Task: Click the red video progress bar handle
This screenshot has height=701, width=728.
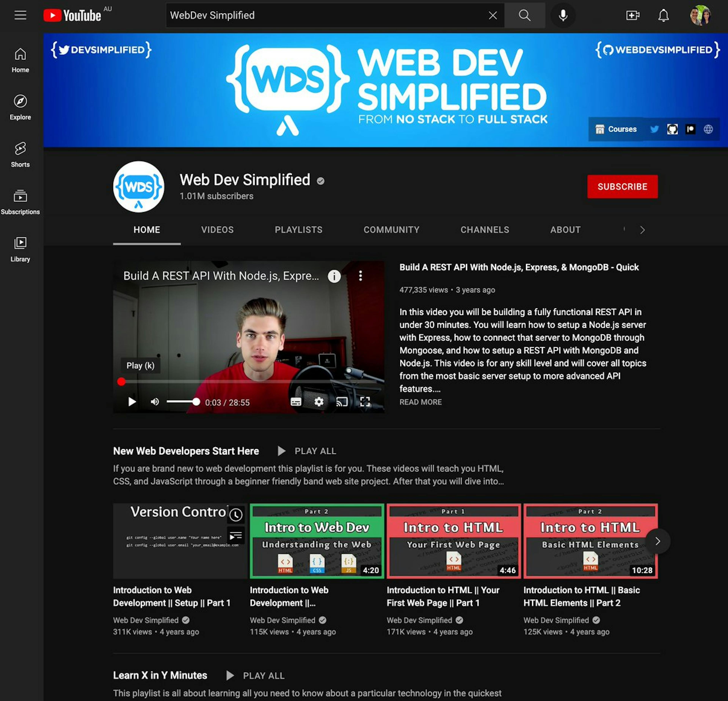Action: click(x=121, y=382)
